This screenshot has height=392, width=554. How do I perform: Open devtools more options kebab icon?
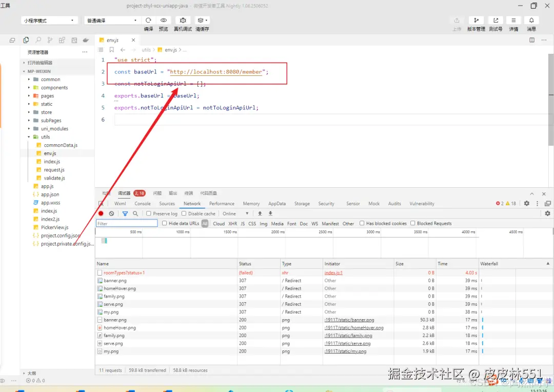pyautogui.click(x=538, y=203)
